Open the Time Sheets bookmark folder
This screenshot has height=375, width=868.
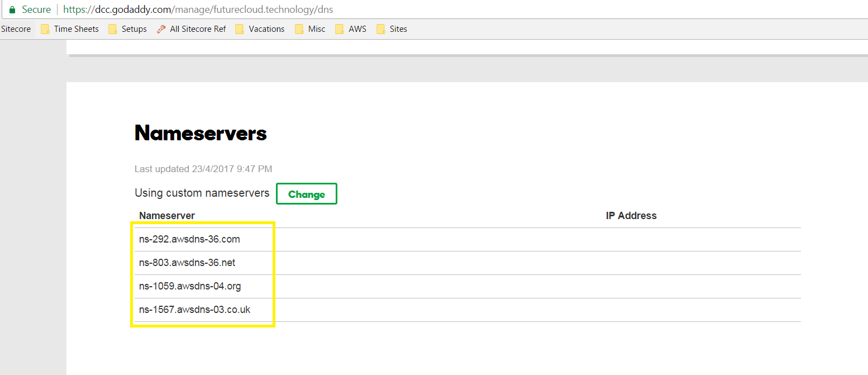(69, 29)
